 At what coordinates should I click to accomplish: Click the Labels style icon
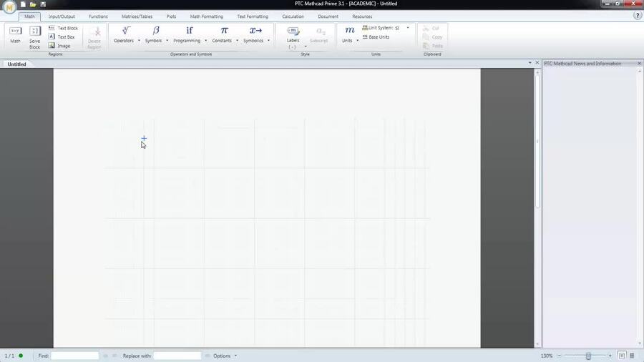[293, 31]
